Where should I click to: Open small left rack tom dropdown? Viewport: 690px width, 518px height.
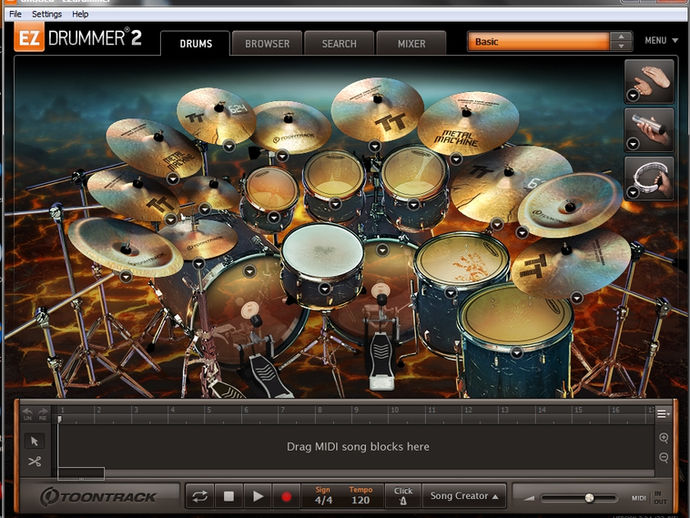(274, 217)
